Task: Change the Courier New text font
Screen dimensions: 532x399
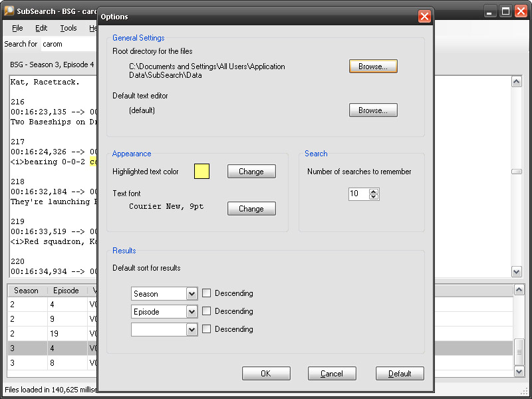Action: click(x=251, y=209)
